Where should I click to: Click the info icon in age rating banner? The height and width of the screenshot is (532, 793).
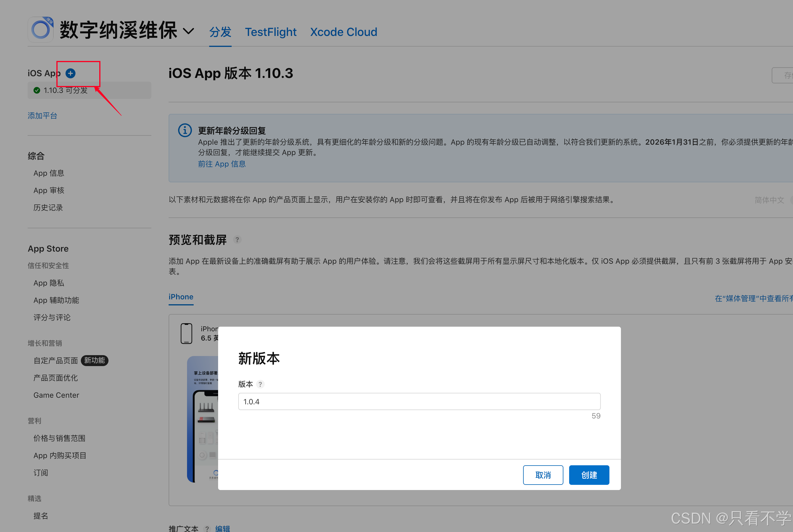click(x=185, y=130)
